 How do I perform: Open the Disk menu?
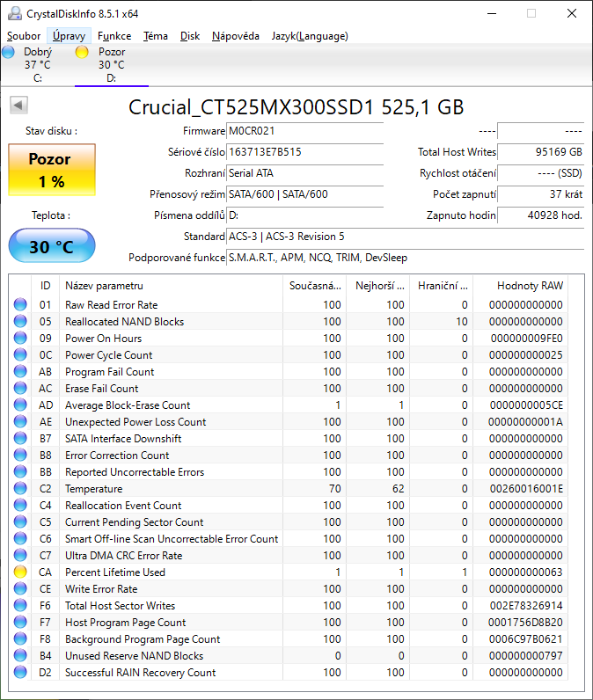point(190,36)
